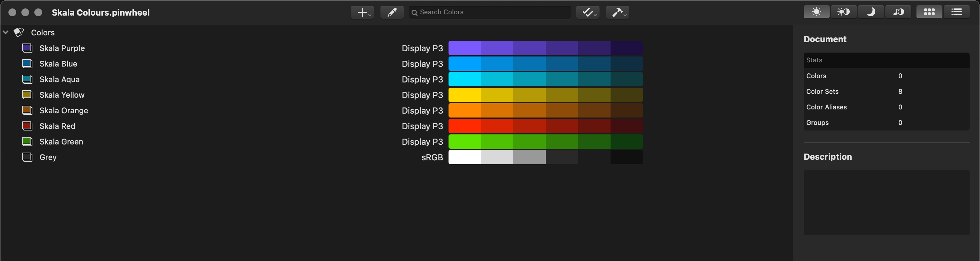Click the darkest Skala Blue swatch
The width and height of the screenshot is (980, 261).
click(626, 64)
